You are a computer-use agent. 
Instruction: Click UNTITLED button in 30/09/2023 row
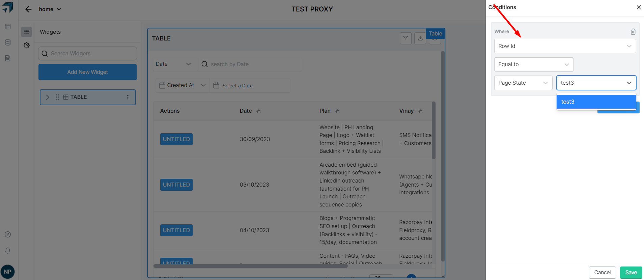[176, 139]
